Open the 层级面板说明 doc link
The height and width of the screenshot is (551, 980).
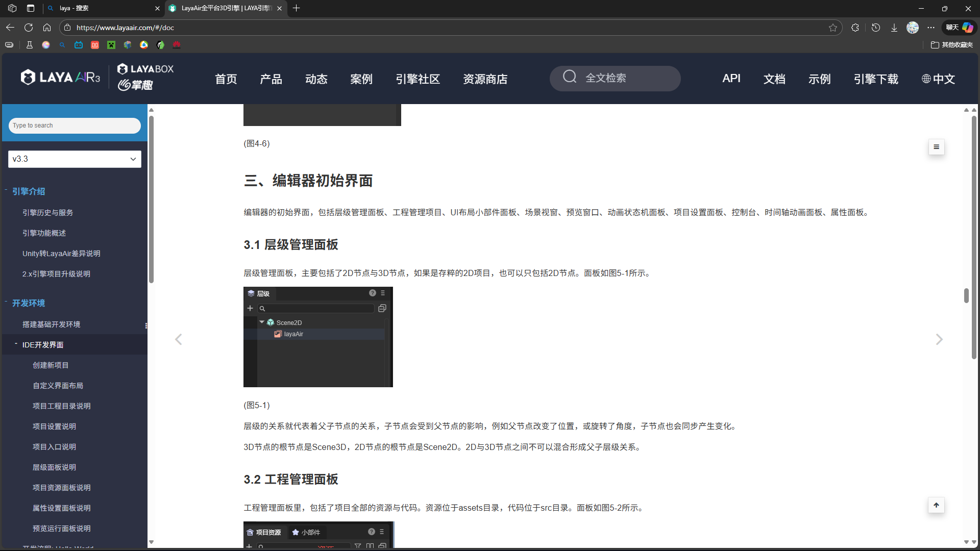pyautogui.click(x=54, y=467)
